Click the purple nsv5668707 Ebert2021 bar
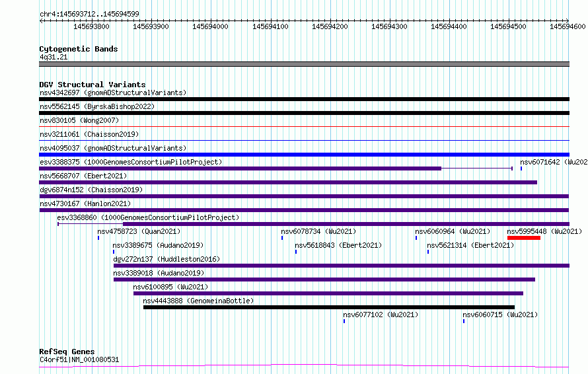588x374 pixels. pos(288,182)
